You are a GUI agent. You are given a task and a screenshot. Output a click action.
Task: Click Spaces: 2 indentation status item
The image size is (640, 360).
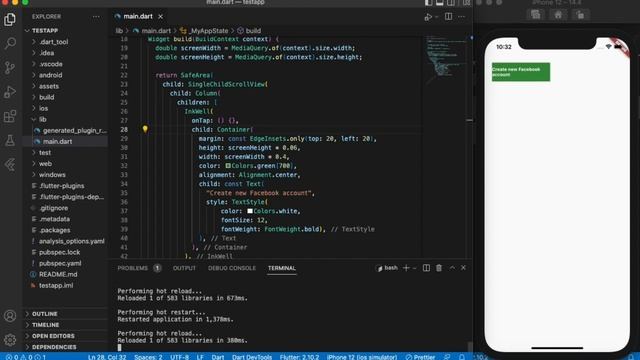pyautogui.click(x=148, y=357)
